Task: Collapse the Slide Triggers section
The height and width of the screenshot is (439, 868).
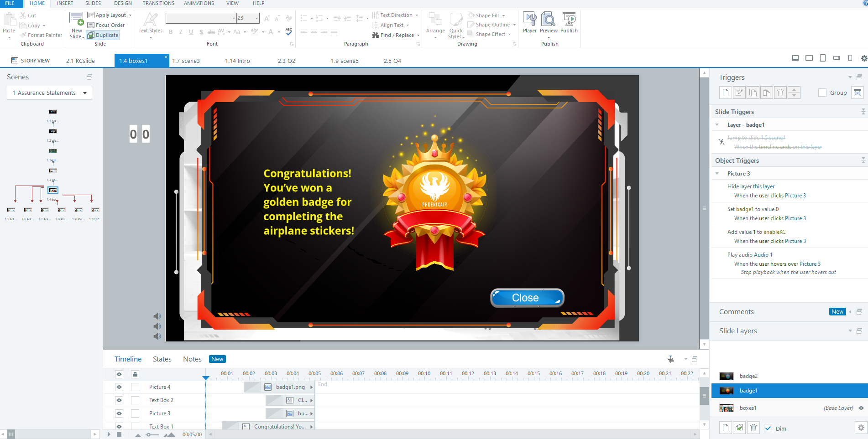Action: click(863, 112)
